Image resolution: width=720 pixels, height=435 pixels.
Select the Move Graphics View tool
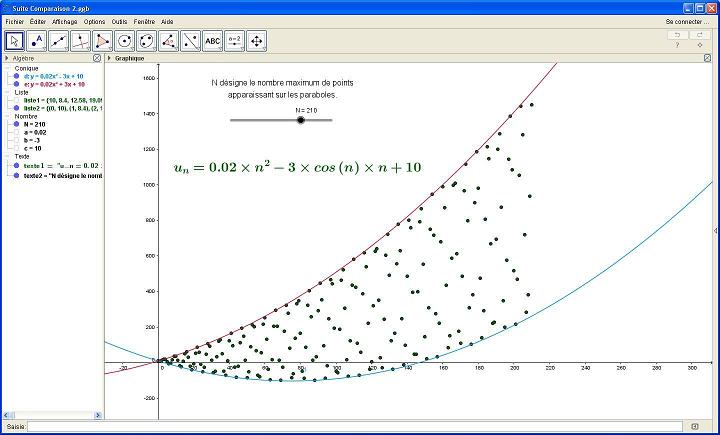(x=257, y=41)
